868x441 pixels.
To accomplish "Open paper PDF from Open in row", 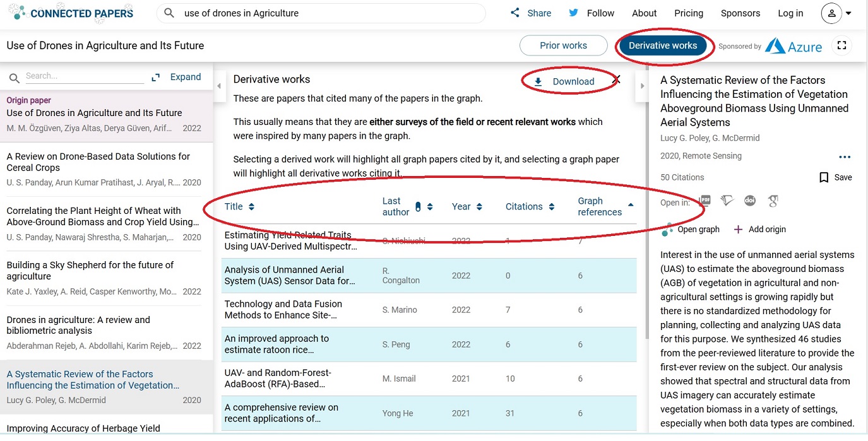I will (x=705, y=201).
